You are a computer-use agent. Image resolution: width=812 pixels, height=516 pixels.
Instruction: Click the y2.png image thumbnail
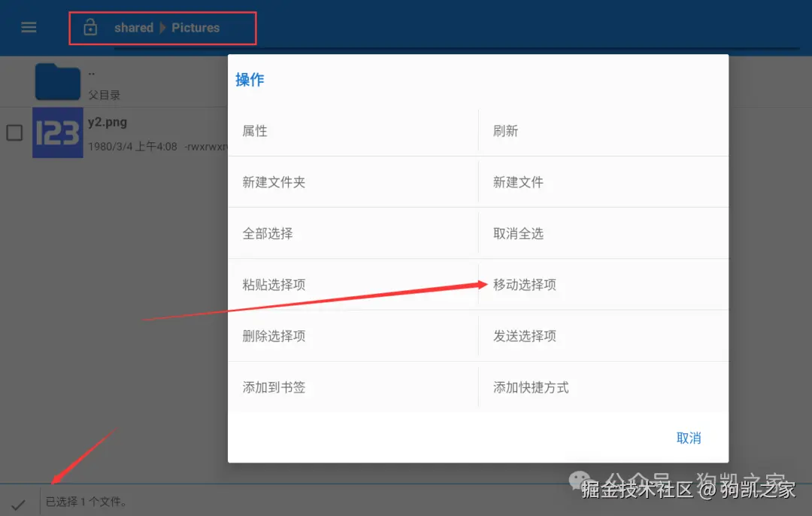coord(58,133)
